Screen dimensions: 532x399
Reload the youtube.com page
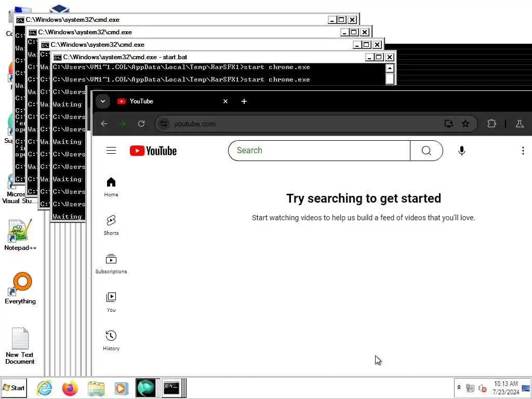141,124
